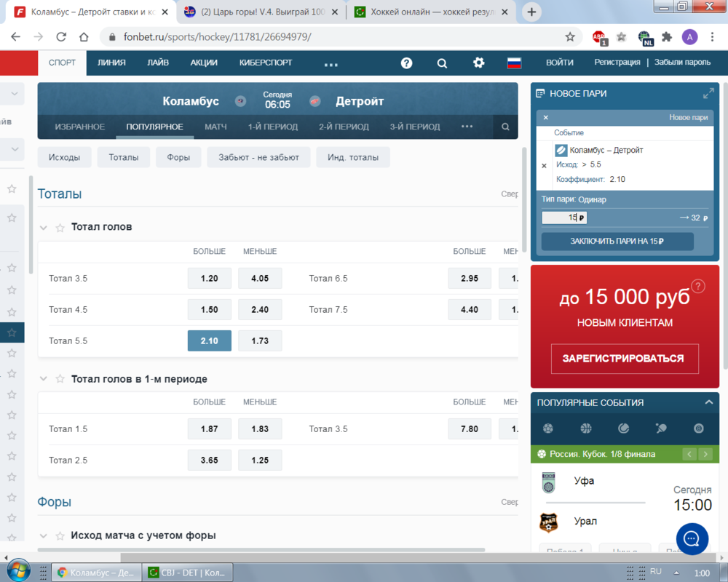Select billiard ball icon in popular events
The image size is (728, 582).
pyautogui.click(x=698, y=428)
